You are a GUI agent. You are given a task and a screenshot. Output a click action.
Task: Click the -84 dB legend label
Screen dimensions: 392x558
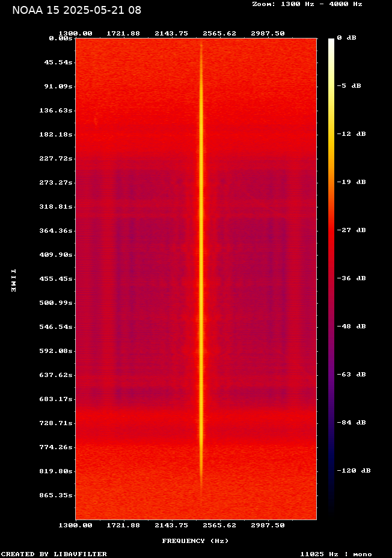coord(352,422)
